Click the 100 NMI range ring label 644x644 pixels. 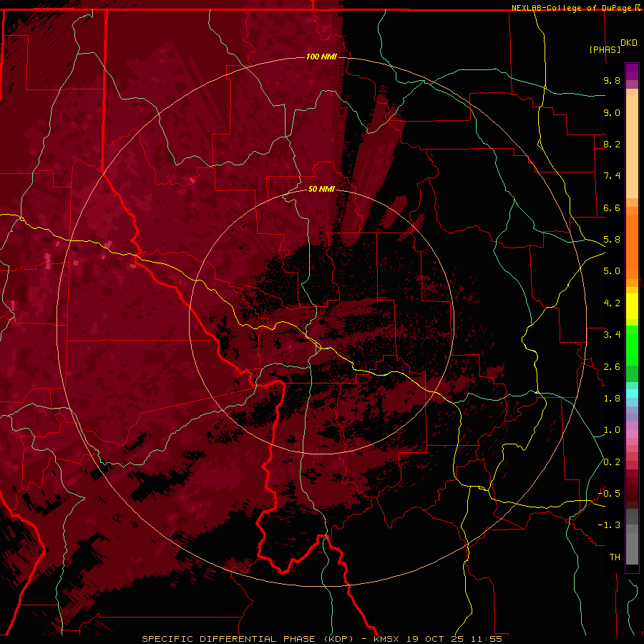pos(321,57)
